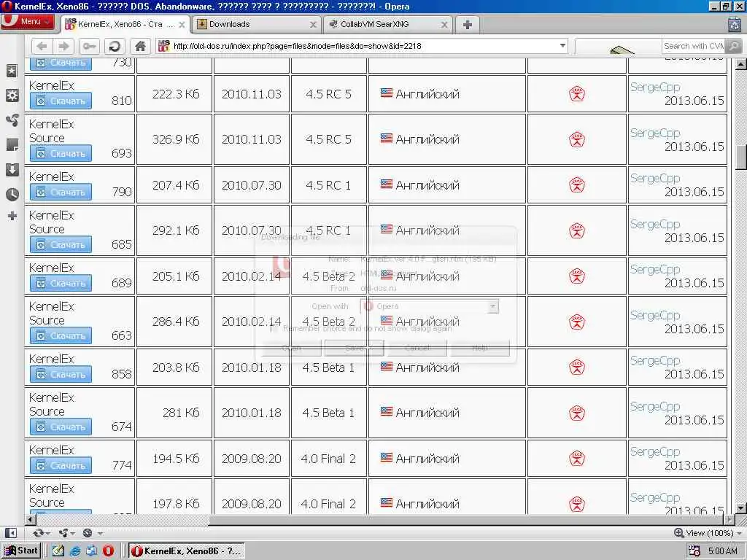Screen dimensions: 747x560
Task: Click Скачать button with 663 downloads
Action: point(61,335)
